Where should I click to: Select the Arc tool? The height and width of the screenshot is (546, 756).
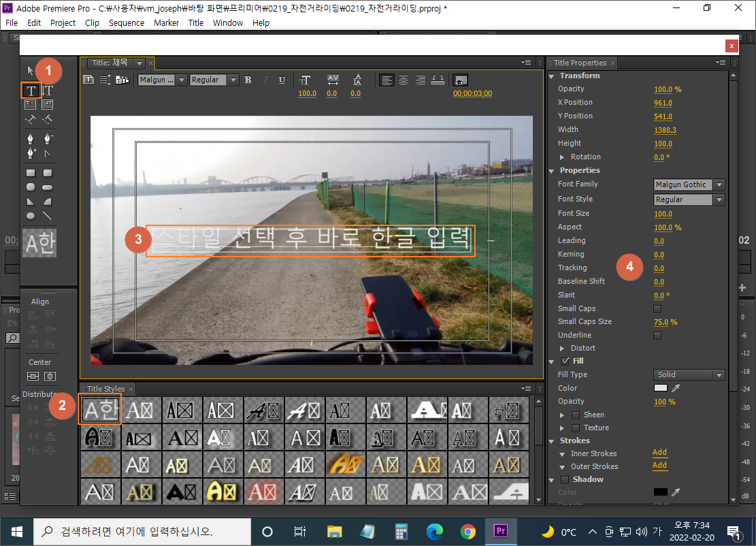(47, 202)
